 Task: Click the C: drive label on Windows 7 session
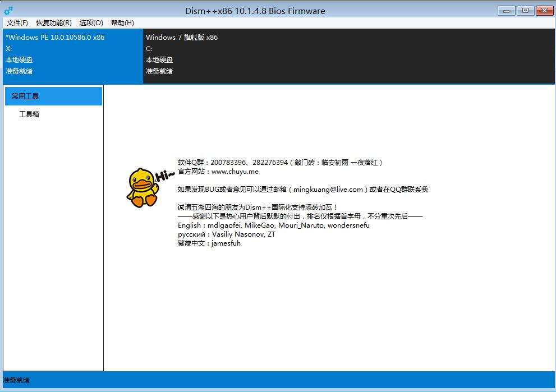149,49
